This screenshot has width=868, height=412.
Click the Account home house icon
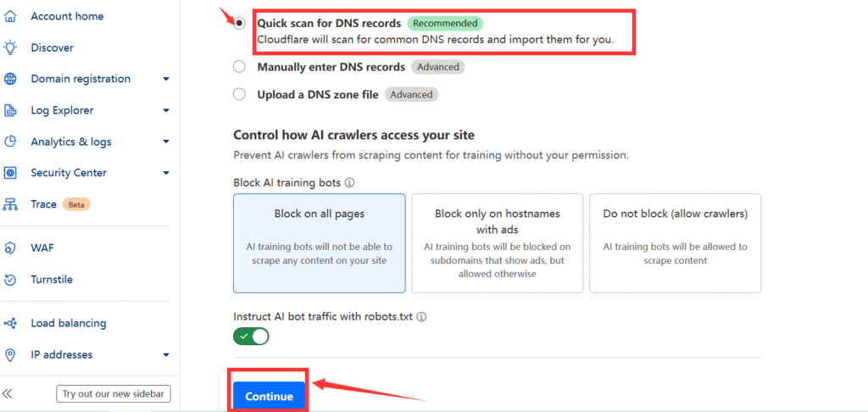(x=10, y=16)
